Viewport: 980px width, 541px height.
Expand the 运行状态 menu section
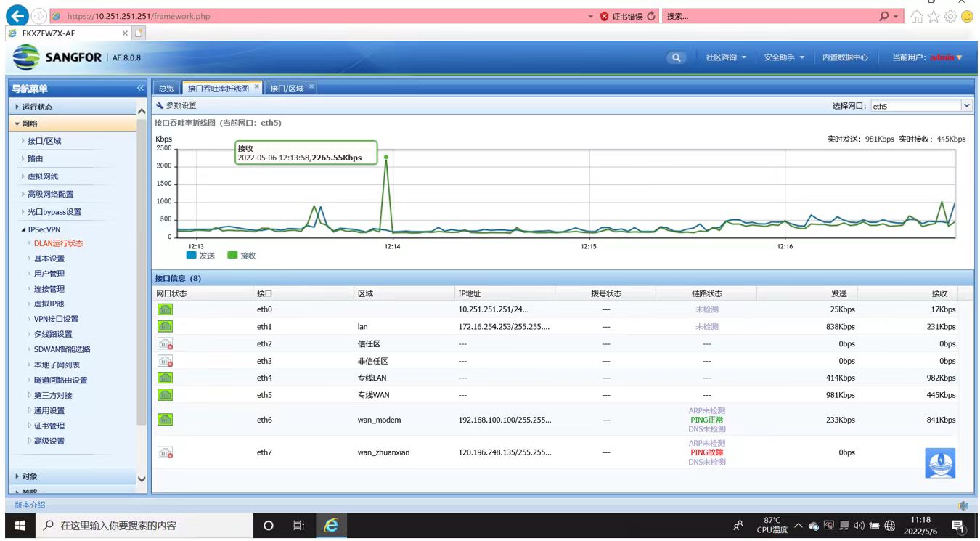pos(38,107)
